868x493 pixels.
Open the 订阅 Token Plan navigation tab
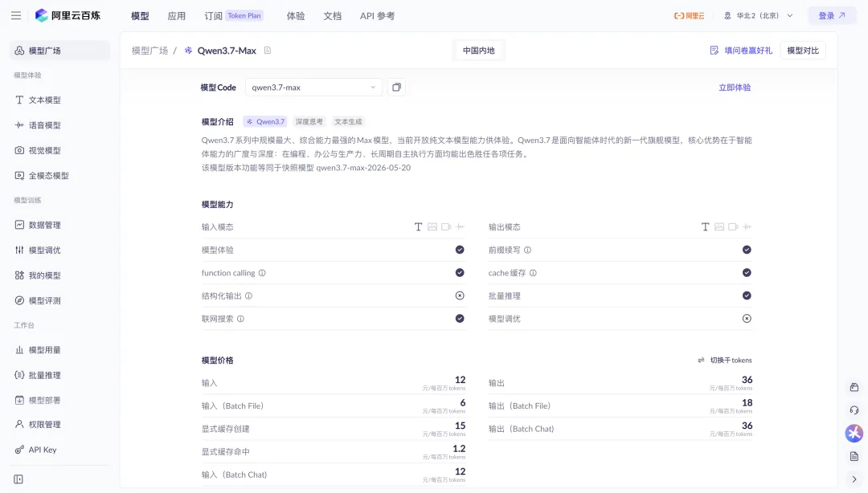pos(234,16)
